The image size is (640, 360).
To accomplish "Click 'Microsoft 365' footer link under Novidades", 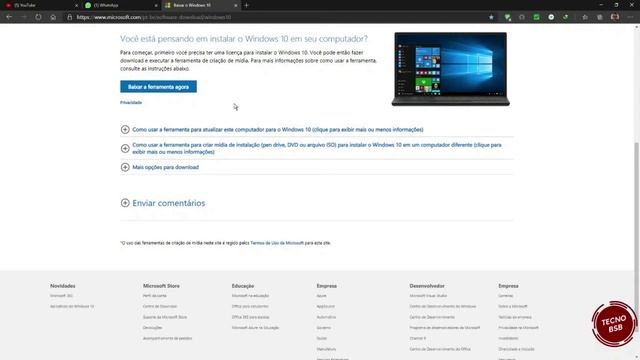I will click(61, 296).
